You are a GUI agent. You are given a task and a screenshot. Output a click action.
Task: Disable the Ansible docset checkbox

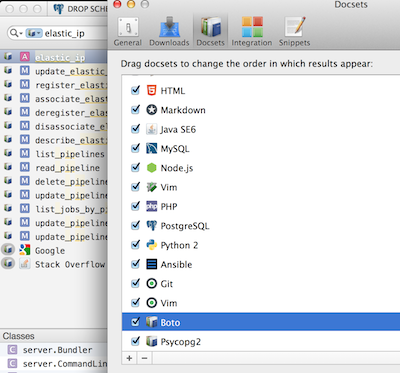point(135,264)
